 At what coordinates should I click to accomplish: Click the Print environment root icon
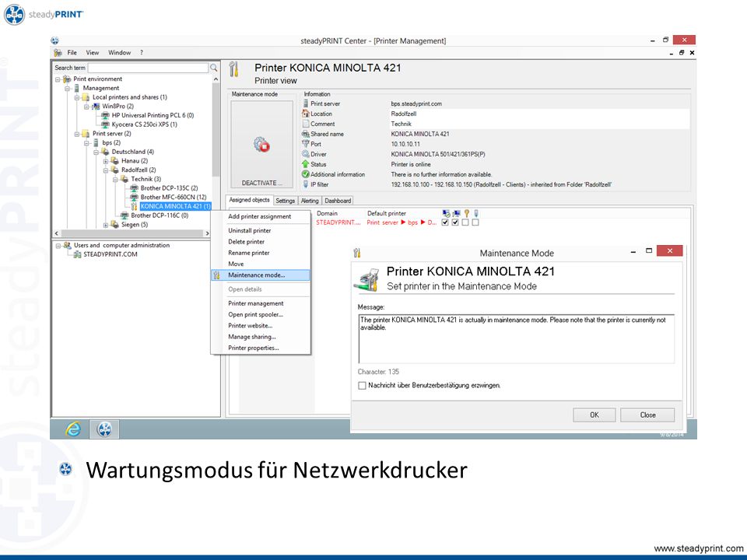67,79
